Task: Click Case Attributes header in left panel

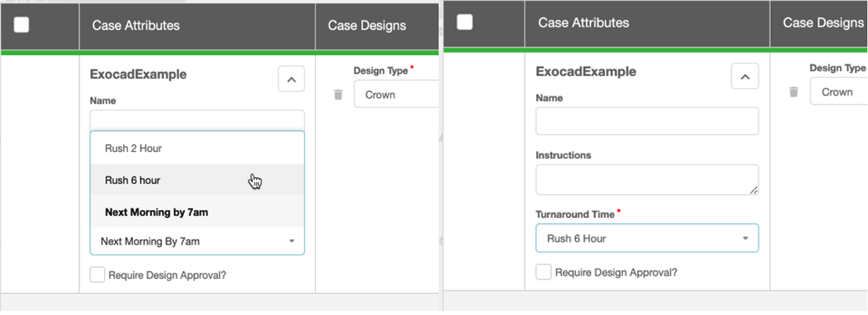Action: 135,26
